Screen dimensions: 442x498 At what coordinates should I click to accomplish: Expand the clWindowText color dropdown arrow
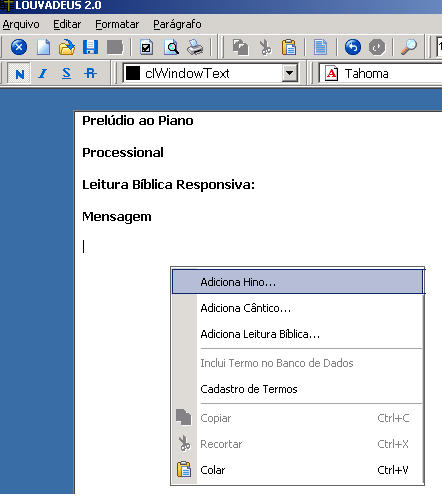point(290,73)
